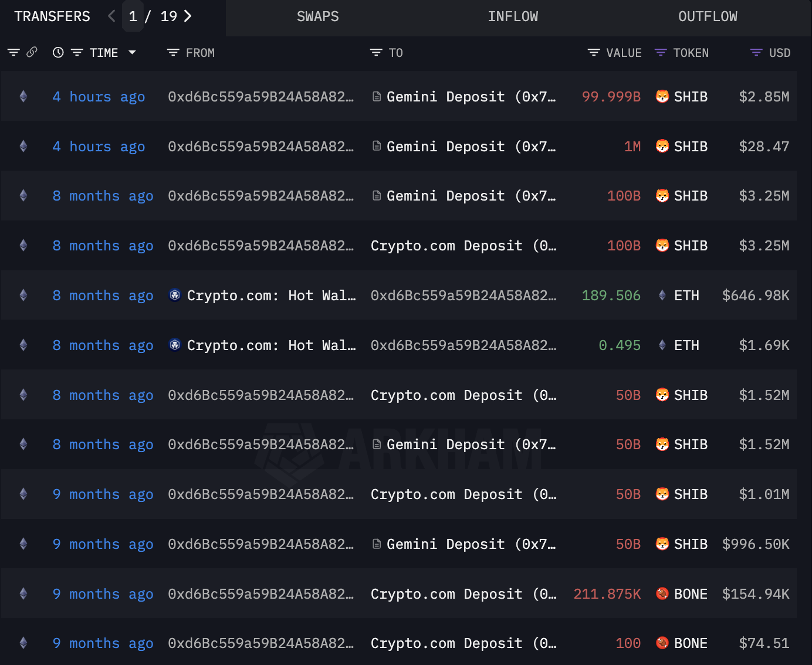Viewport: 812px width, 665px height.
Task: Click the Ethereum chain icon on the 211.875K BONE row
Action: click(23, 593)
